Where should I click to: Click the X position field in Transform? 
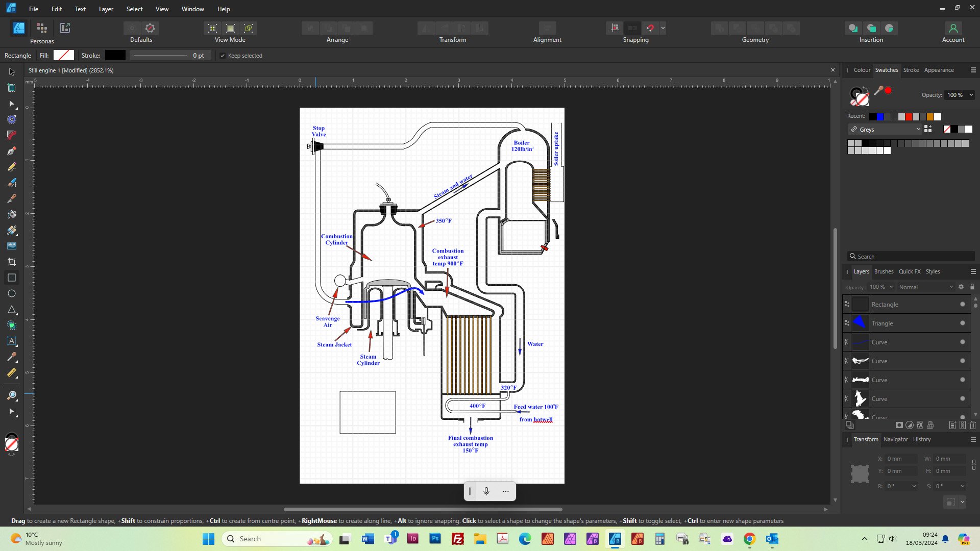coord(901,459)
